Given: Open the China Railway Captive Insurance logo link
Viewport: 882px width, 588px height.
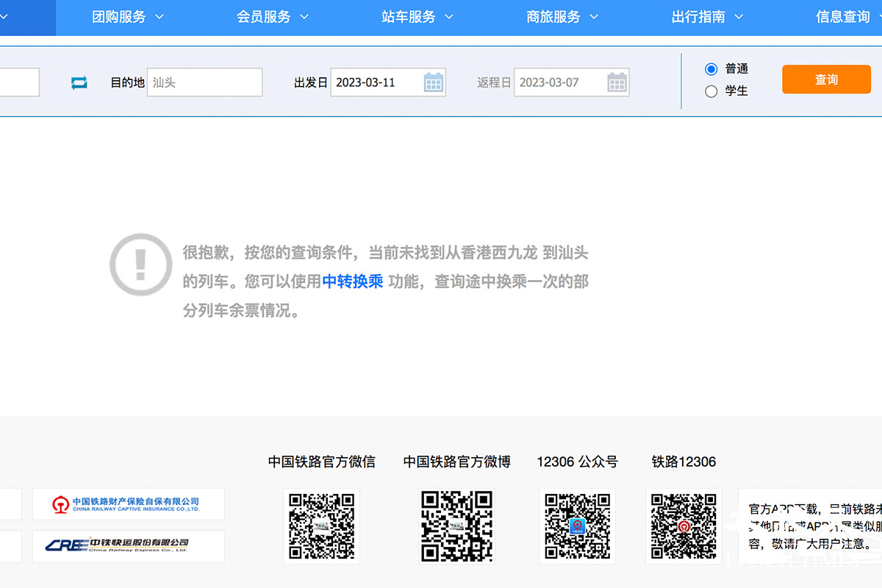Looking at the screenshot, I should (129, 504).
